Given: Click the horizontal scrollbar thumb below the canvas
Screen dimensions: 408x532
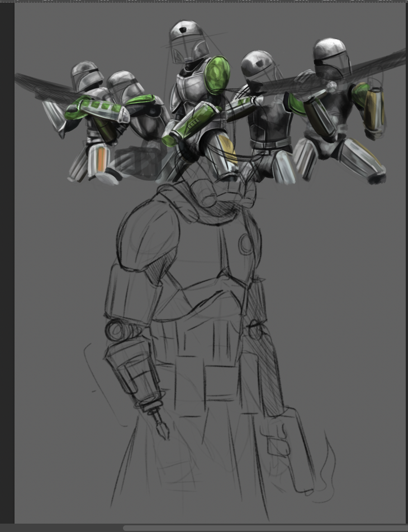Looking at the screenshot, I should pos(265,528).
